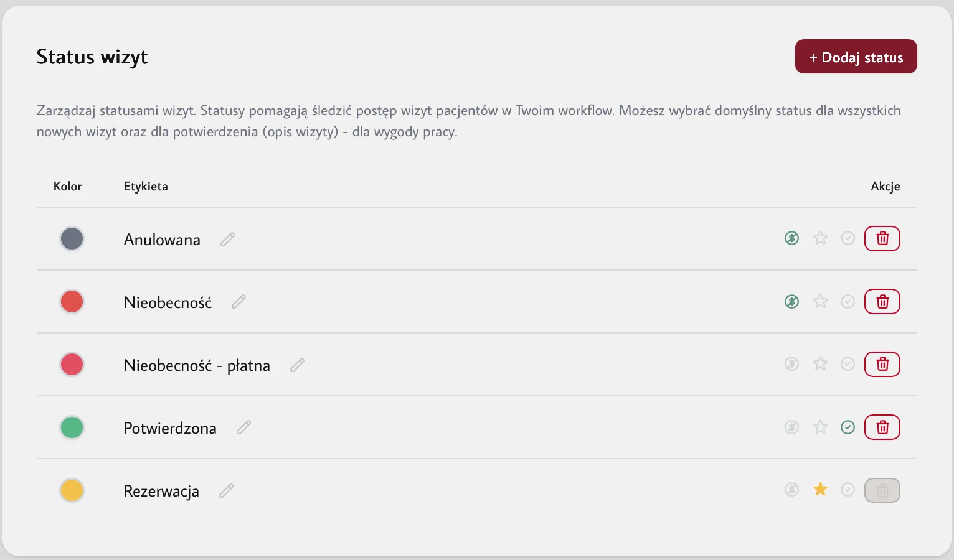The width and height of the screenshot is (954, 560).
Task: Open the gray color swatch for Anulowana
Action: coord(72,239)
